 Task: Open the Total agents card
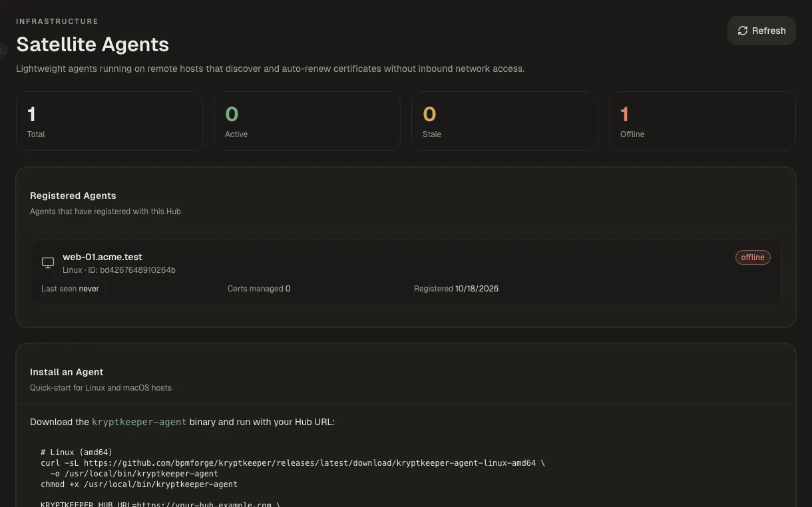(109, 121)
